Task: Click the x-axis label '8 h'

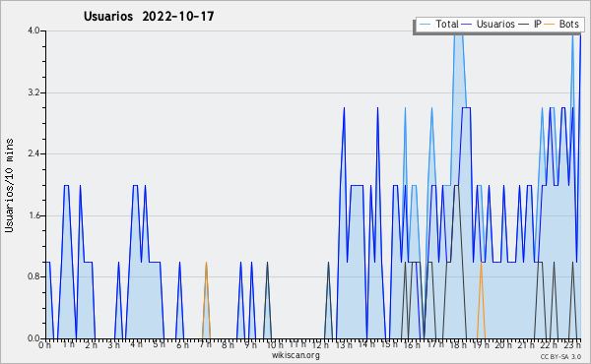Action: 228,345
